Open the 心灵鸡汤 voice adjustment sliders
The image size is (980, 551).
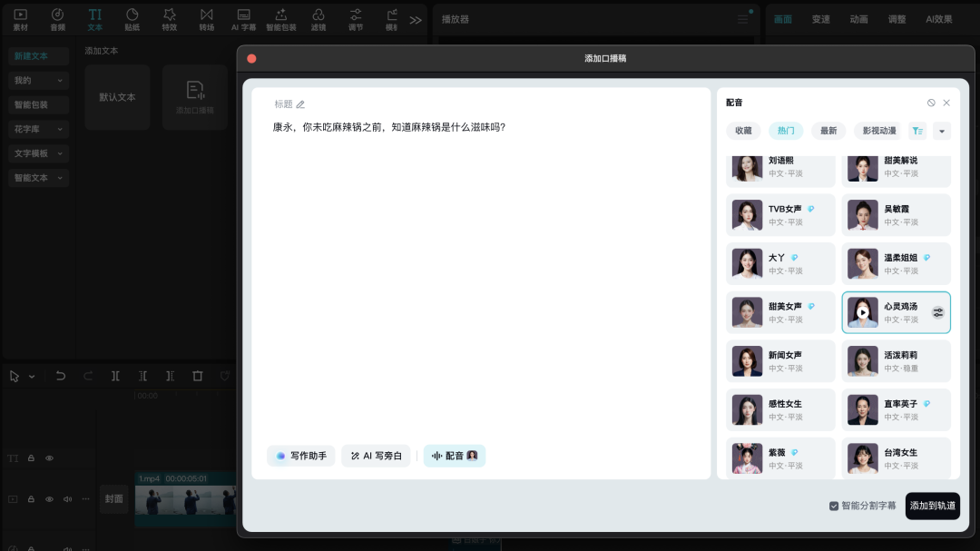[x=937, y=312]
